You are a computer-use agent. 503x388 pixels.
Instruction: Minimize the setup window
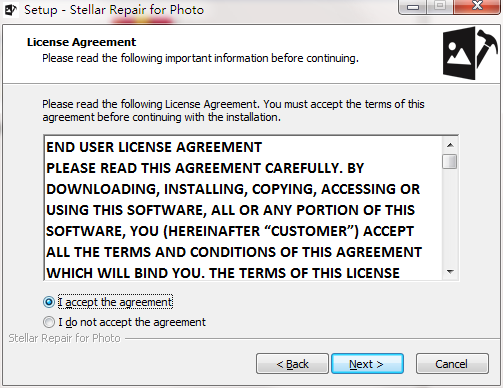413,7
